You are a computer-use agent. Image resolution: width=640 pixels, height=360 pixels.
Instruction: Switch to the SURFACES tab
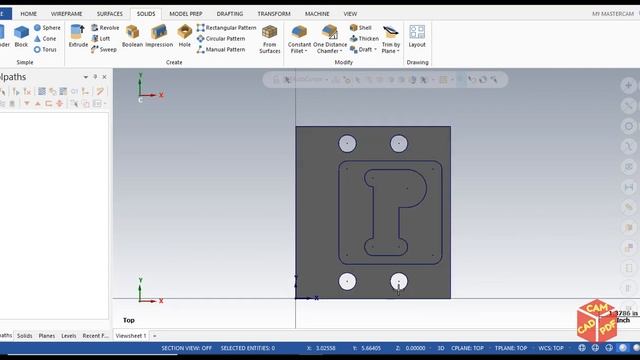tap(109, 14)
